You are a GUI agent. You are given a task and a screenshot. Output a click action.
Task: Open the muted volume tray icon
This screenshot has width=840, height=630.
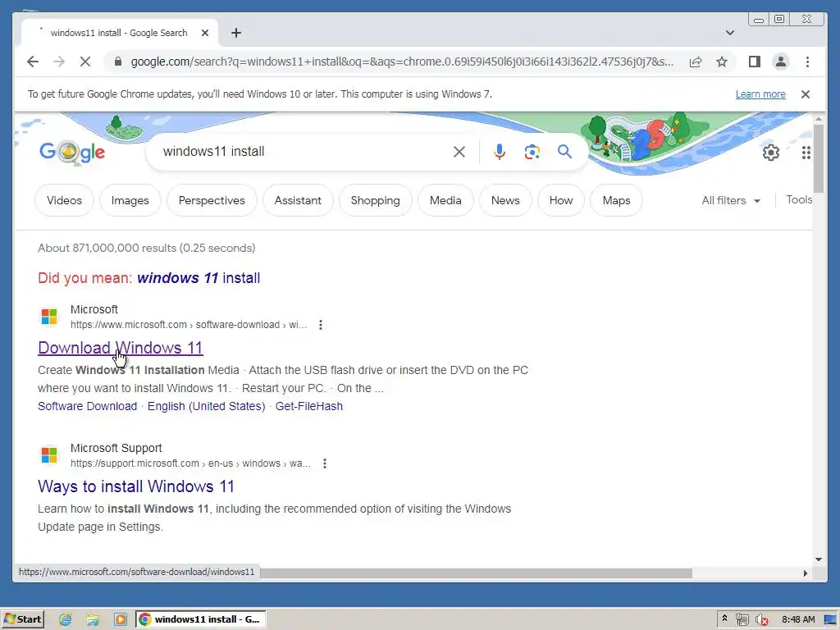click(761, 620)
